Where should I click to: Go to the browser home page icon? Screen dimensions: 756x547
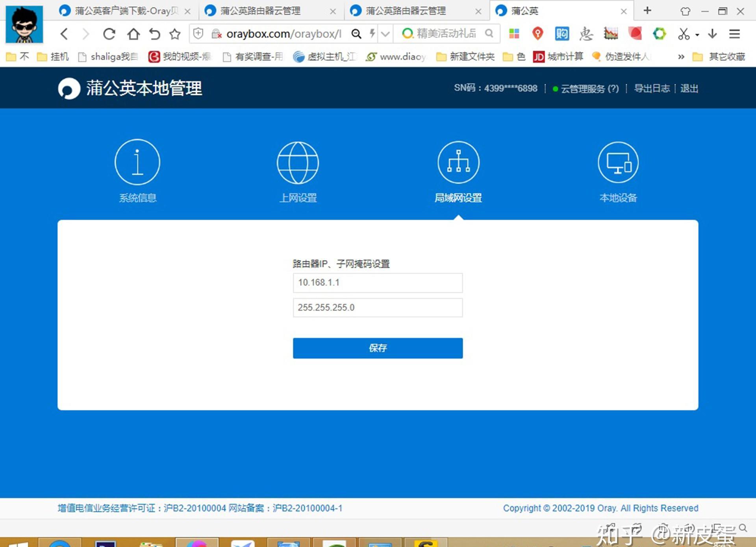pos(133,34)
